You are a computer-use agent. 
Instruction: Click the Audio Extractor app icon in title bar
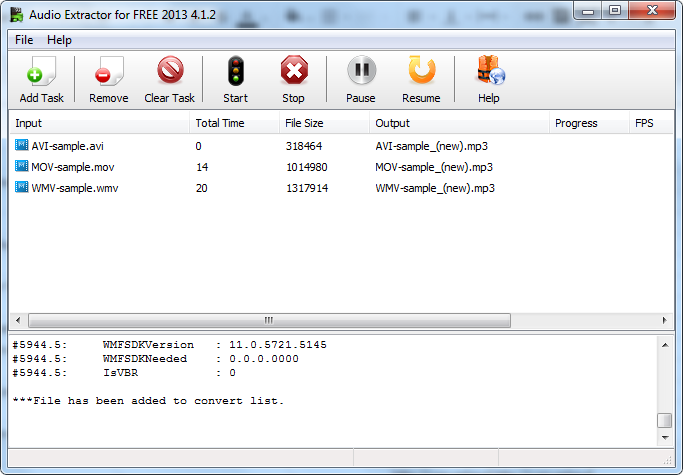[17, 14]
